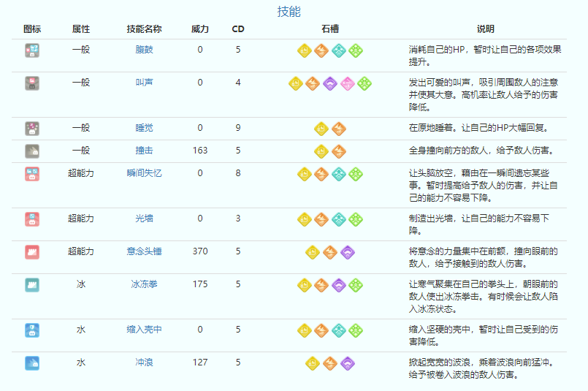
Task: Click the purple stone slot in 冲浪 row
Action: tap(347, 362)
